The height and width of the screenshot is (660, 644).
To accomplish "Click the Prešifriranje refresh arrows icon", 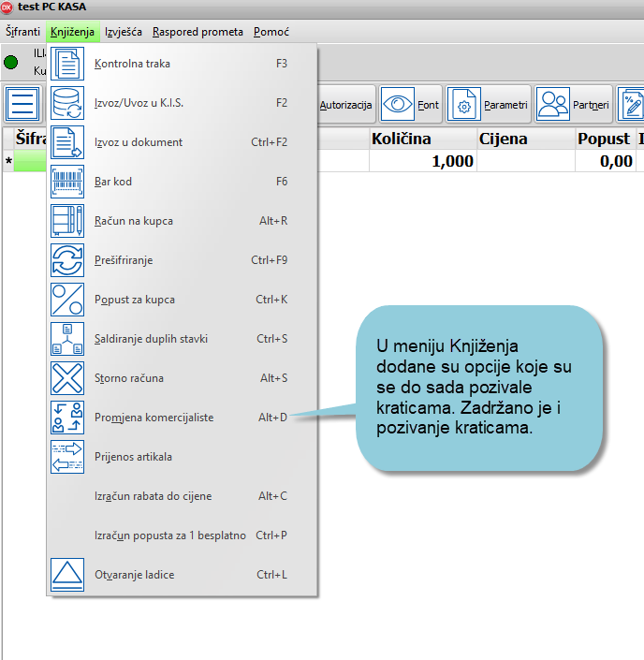I will point(66,260).
